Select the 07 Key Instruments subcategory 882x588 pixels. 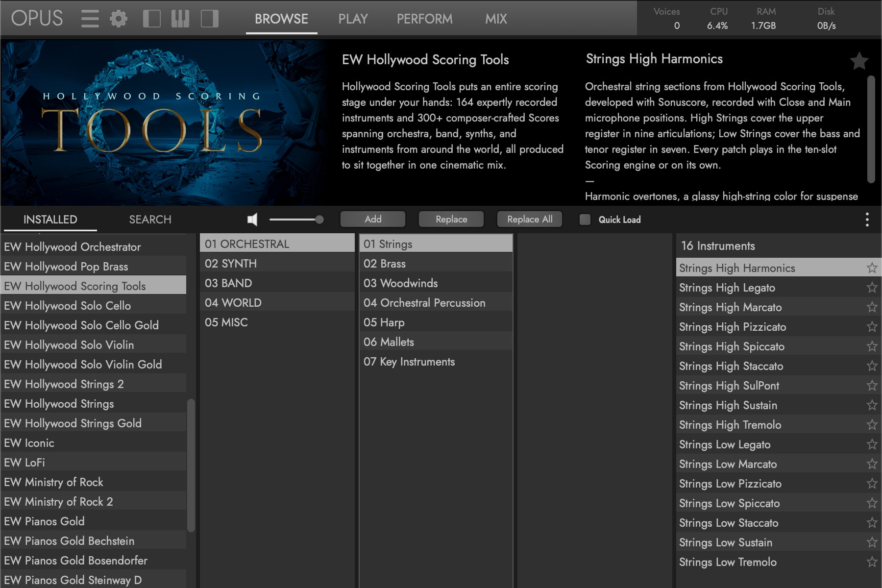point(436,361)
